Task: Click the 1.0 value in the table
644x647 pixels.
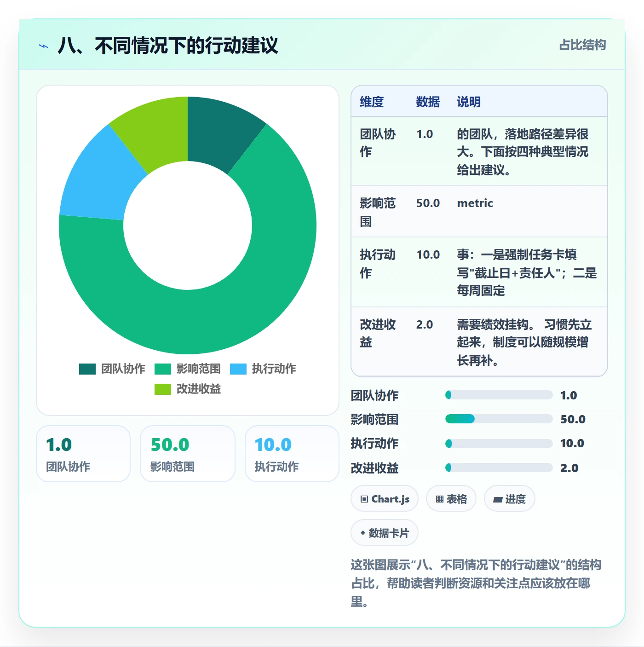Action: pyautogui.click(x=425, y=134)
